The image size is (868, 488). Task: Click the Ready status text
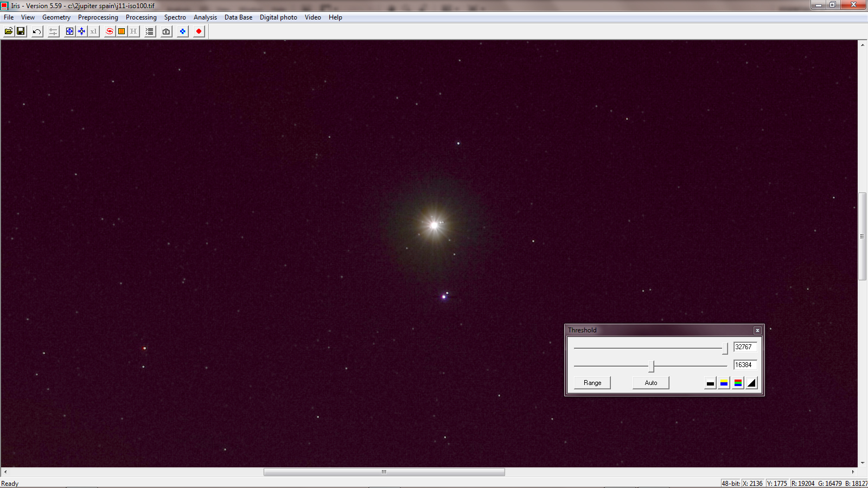tap(10, 484)
